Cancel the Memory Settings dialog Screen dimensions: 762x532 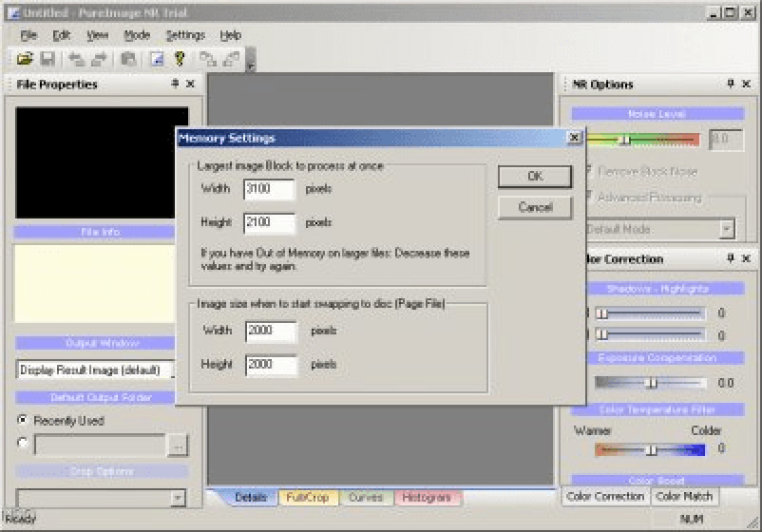point(535,207)
